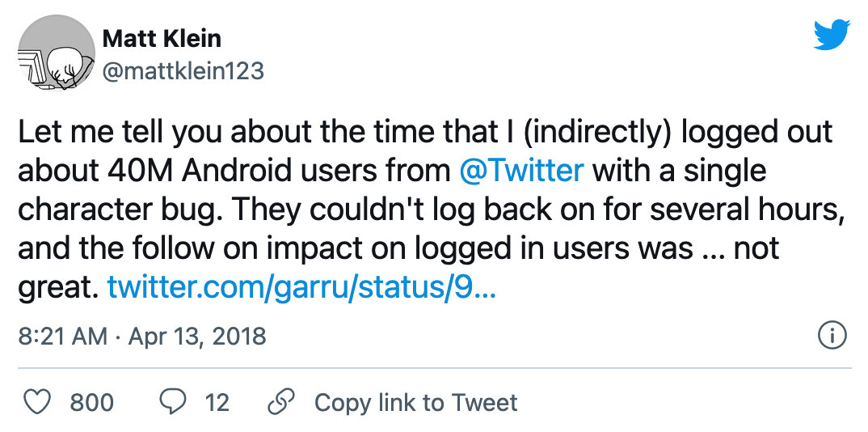Click the Apr 13, 2018 date

[x=196, y=336]
